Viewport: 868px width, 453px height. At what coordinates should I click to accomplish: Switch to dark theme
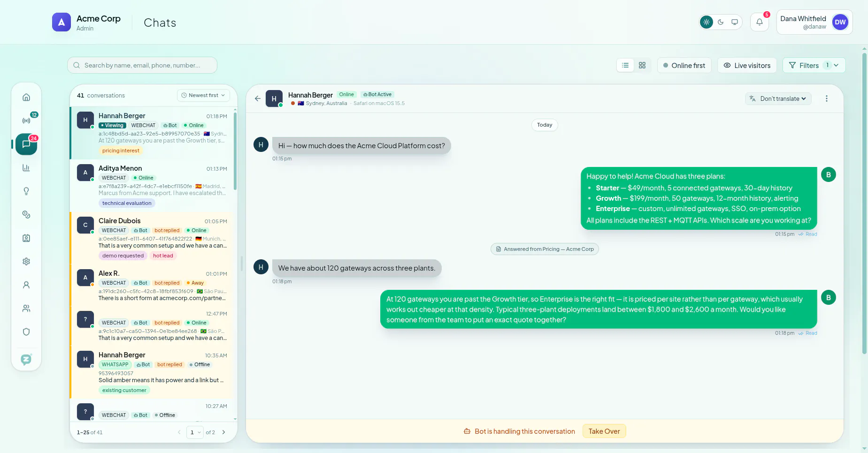coord(721,22)
